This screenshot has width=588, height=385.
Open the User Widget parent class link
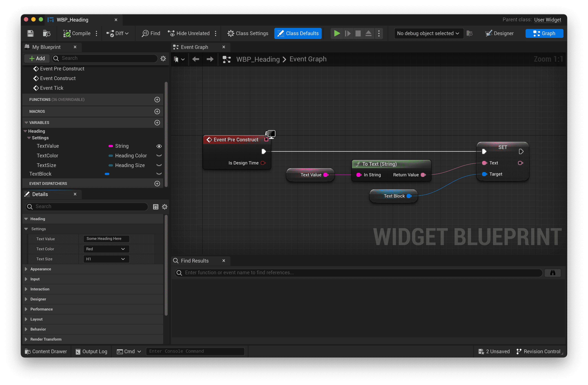(547, 20)
